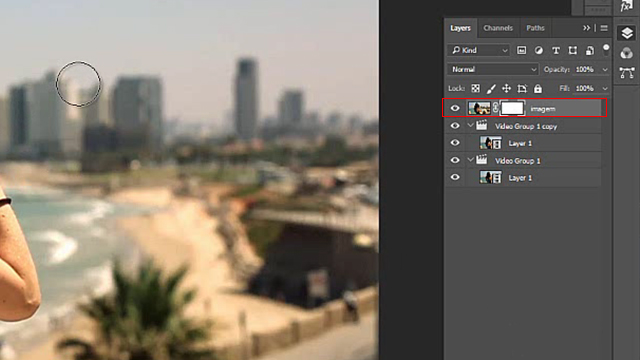Hide the bottom-most Layer 1

455,177
